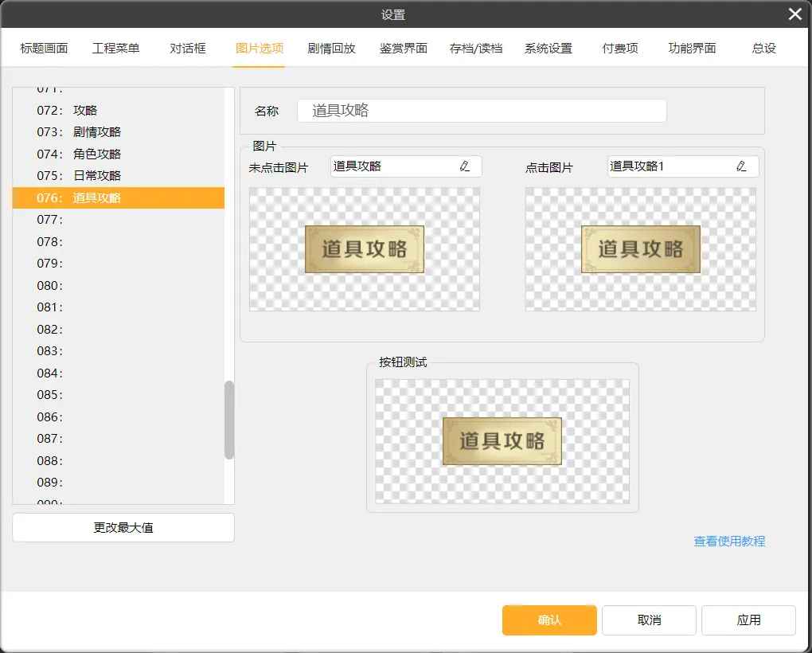Switch to the 标题画面 tab

(x=44, y=48)
